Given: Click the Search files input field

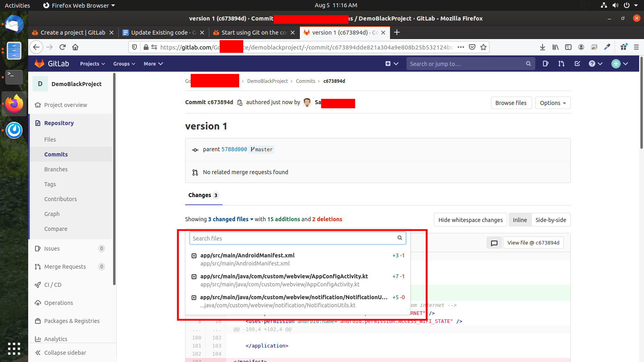Looking at the screenshot, I should click(293, 239).
